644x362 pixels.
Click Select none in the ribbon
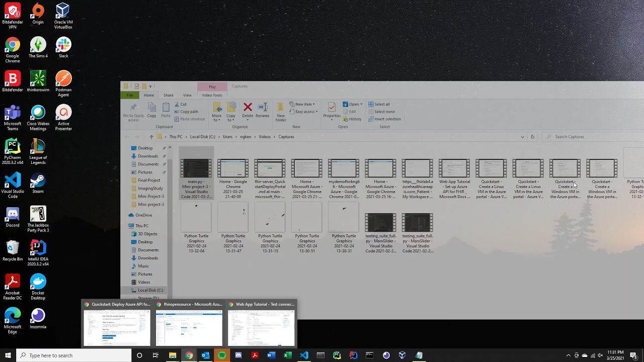tap(381, 112)
